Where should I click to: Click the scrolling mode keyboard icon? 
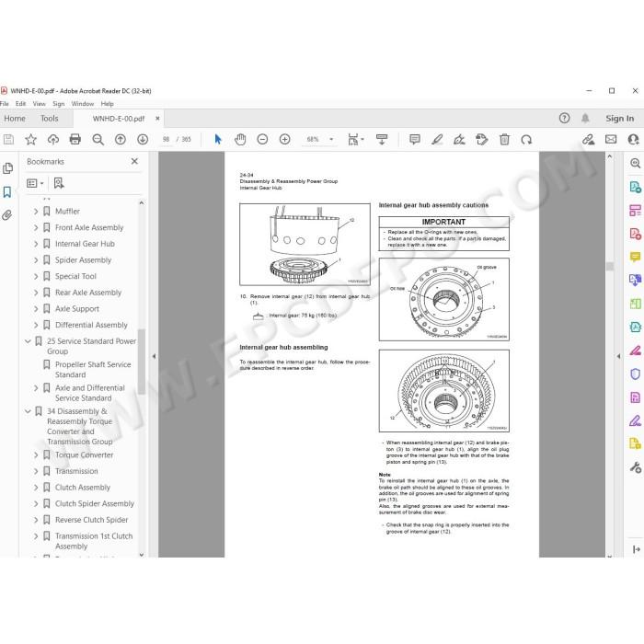(382, 140)
